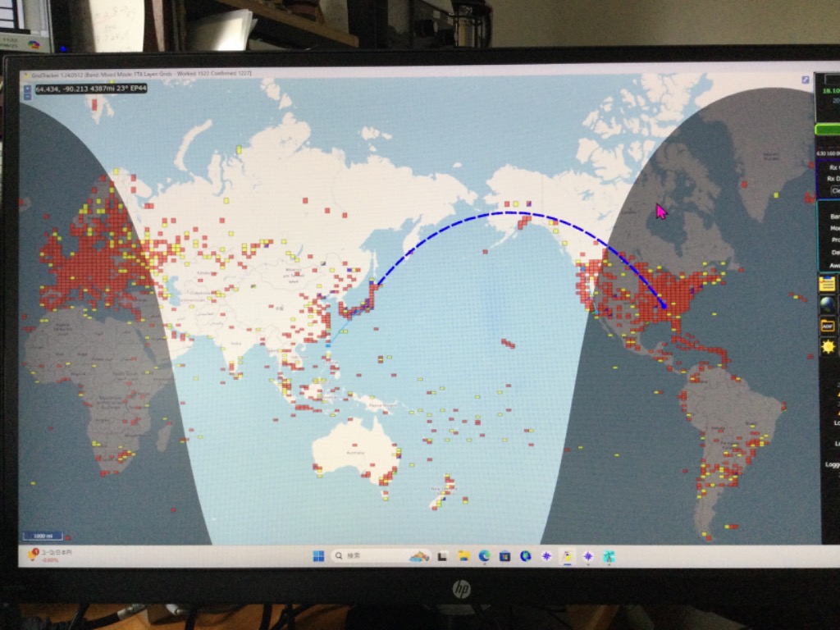Viewport: 840px width, 630px height.
Task: Open the teal palm-tree taskbar icon
Action: 609,557
